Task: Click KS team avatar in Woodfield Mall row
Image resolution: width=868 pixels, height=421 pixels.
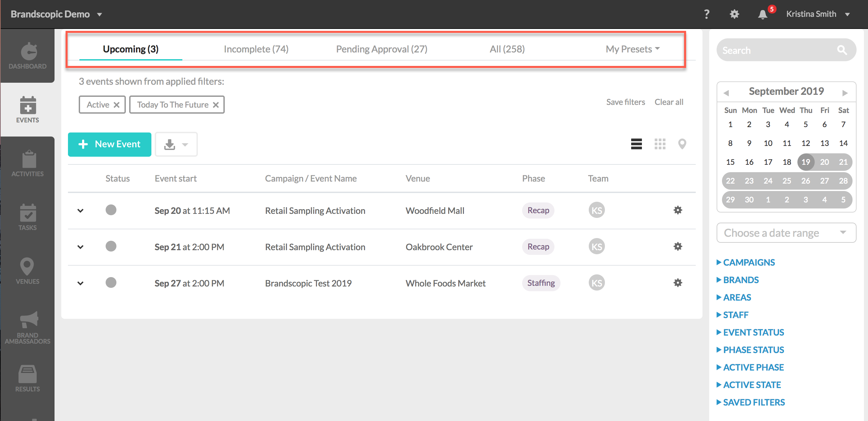Action: pyautogui.click(x=596, y=210)
